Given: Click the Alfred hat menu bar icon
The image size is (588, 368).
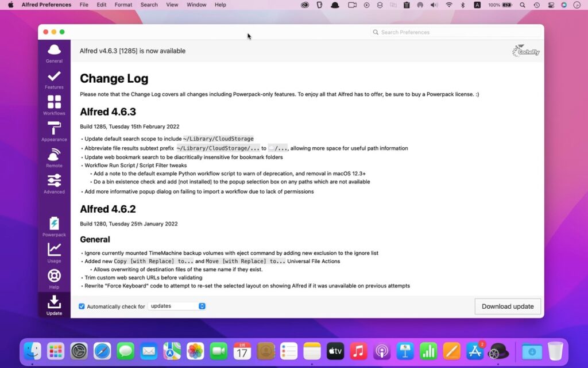Looking at the screenshot, I should coord(335,5).
